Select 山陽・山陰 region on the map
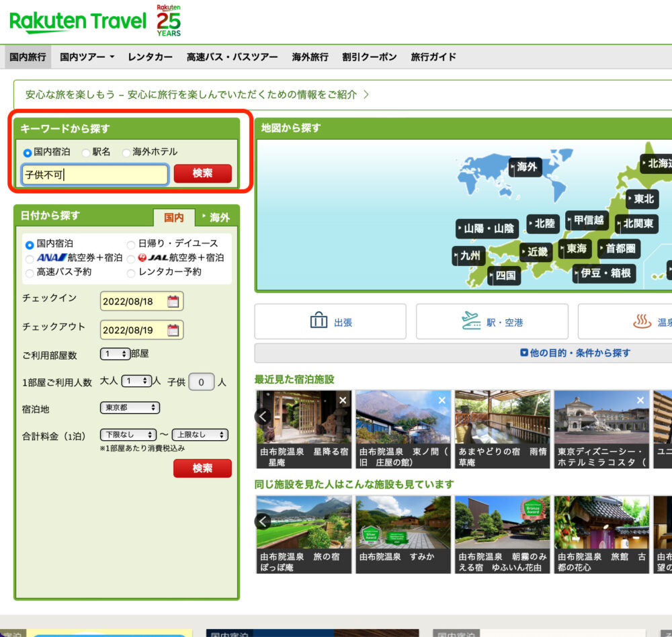Viewport: 672px width, 637px height. point(487,228)
